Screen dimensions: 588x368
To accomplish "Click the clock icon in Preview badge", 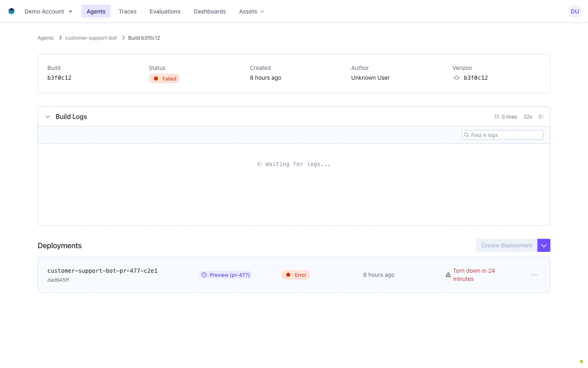I will [x=204, y=275].
